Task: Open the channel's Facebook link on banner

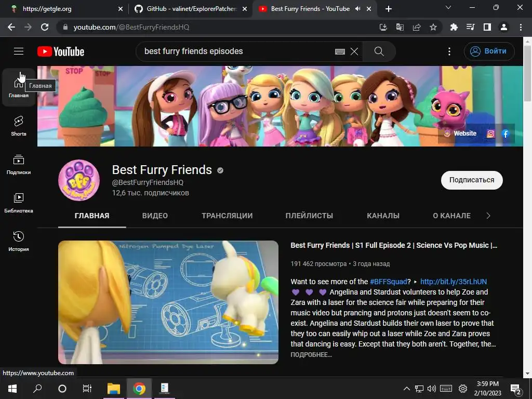Action: pyautogui.click(x=506, y=134)
